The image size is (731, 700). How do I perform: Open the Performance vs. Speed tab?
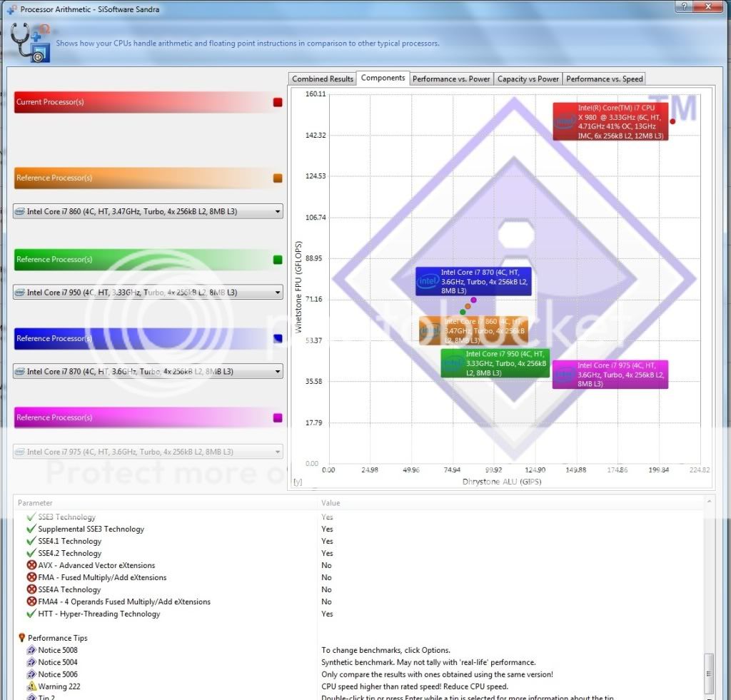coord(604,79)
